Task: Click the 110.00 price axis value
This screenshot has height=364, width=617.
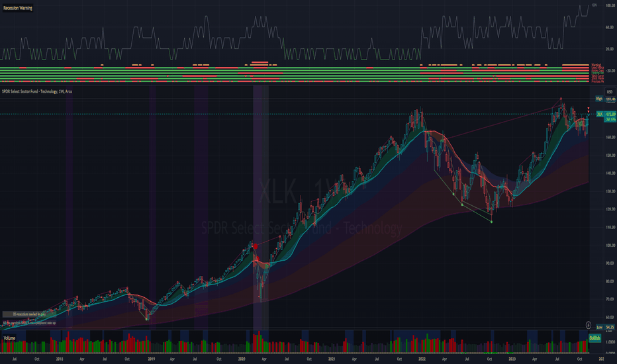Action: [x=610, y=228]
